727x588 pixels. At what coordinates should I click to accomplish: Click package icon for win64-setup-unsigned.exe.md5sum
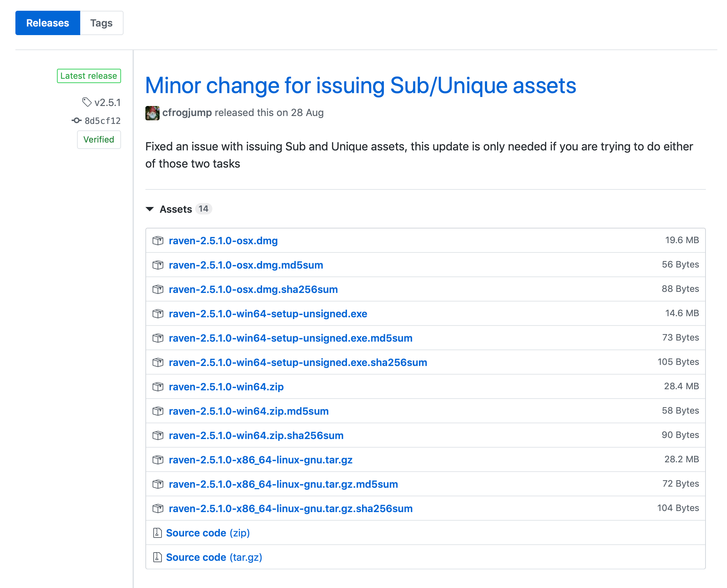[158, 338]
